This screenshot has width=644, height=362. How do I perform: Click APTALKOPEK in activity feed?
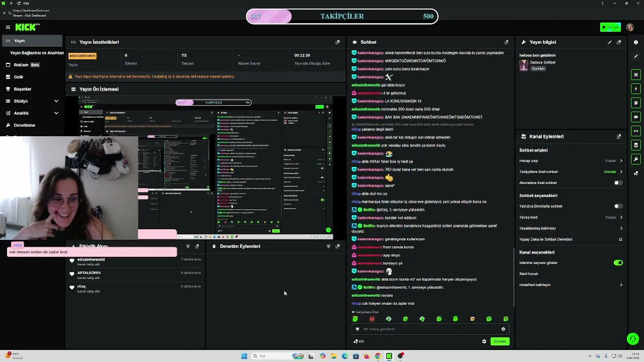click(x=89, y=273)
